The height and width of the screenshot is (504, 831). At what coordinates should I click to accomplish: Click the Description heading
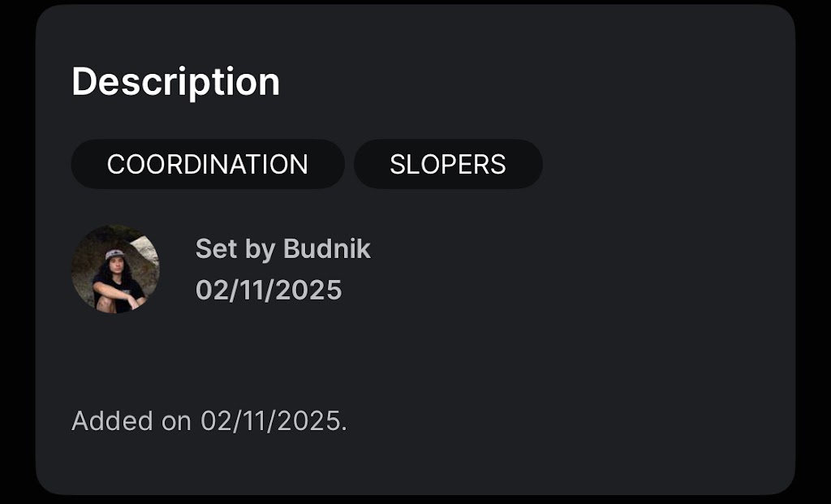175,82
